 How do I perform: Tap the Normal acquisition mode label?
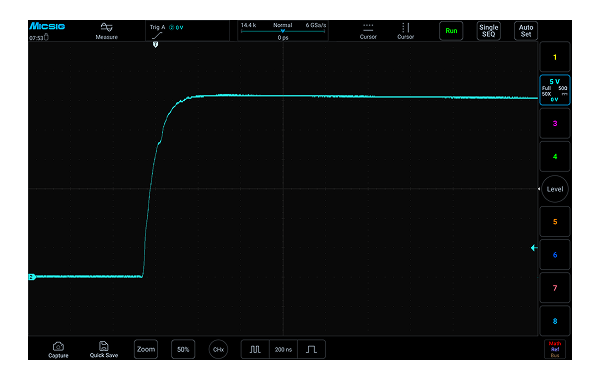(x=283, y=25)
